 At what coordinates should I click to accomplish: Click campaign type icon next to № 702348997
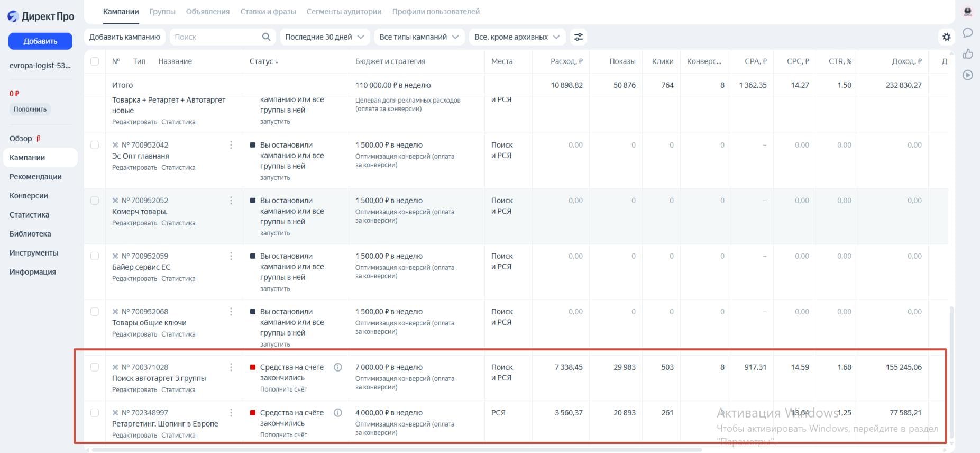click(115, 413)
